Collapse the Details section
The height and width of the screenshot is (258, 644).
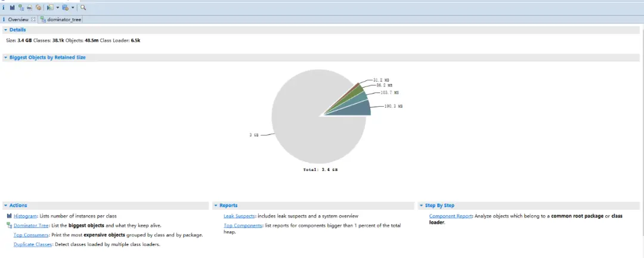click(x=5, y=30)
